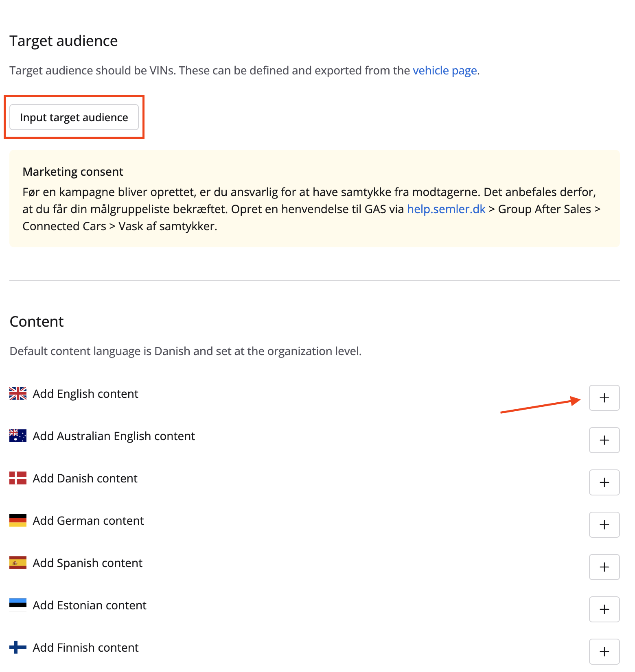Viewport: 635px width, 672px height.
Task: Open the help.semler.dk link
Action: point(446,209)
